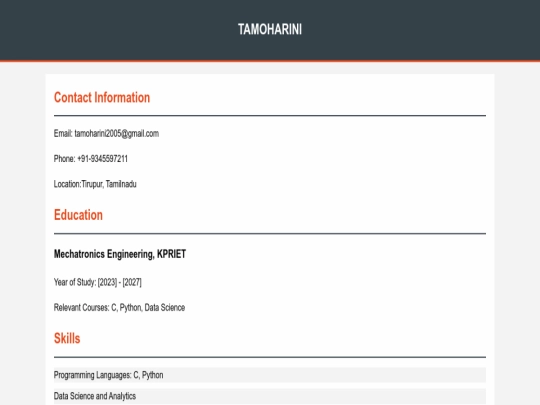This screenshot has height=405, width=540.
Task: Click Mechatronics Engineering, KPRIET title
Action: (120, 254)
